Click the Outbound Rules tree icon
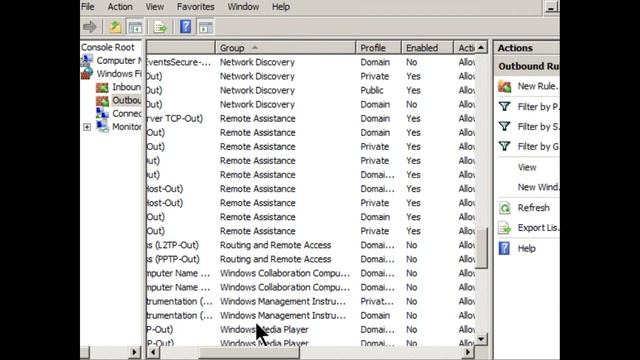This screenshot has height=360, width=640. (x=102, y=100)
